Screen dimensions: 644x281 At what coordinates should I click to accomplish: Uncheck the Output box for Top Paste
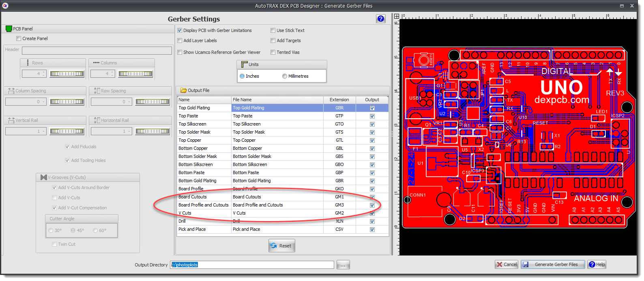(x=372, y=116)
